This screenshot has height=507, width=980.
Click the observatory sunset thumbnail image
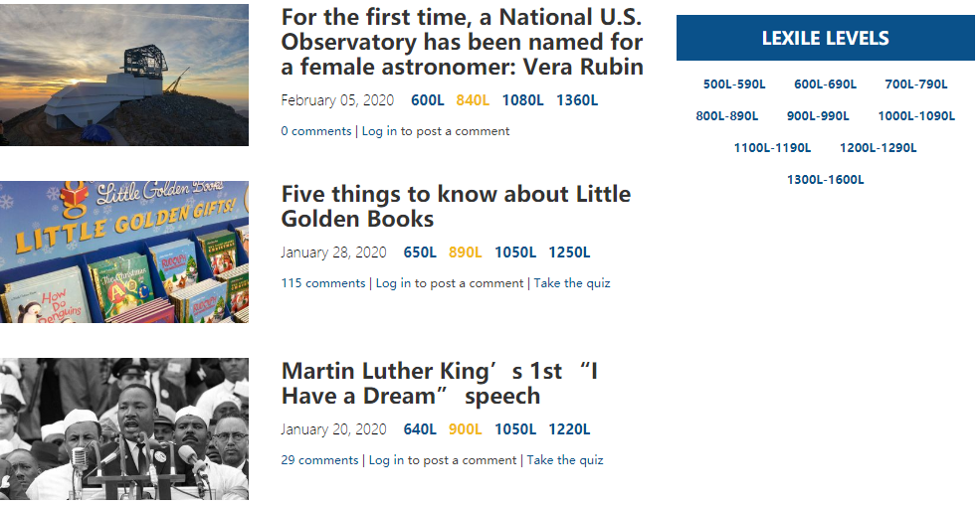point(124,75)
